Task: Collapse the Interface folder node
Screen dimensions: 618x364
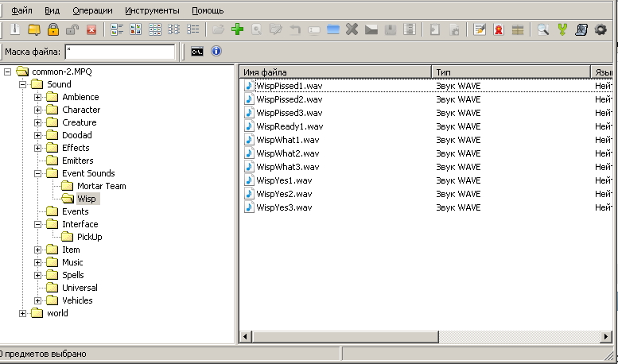Action: pos(37,224)
